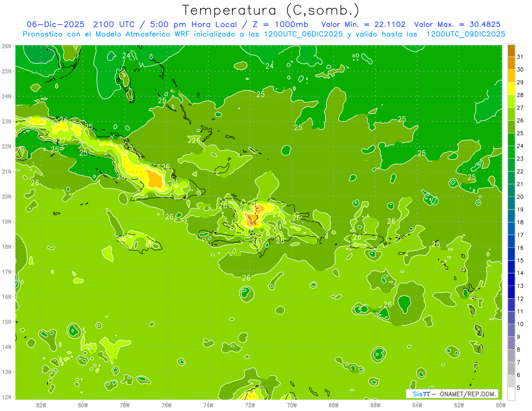Screen dimensions: 532x411
Task: Click the colorbar scale value '18'
Action: [520, 222]
